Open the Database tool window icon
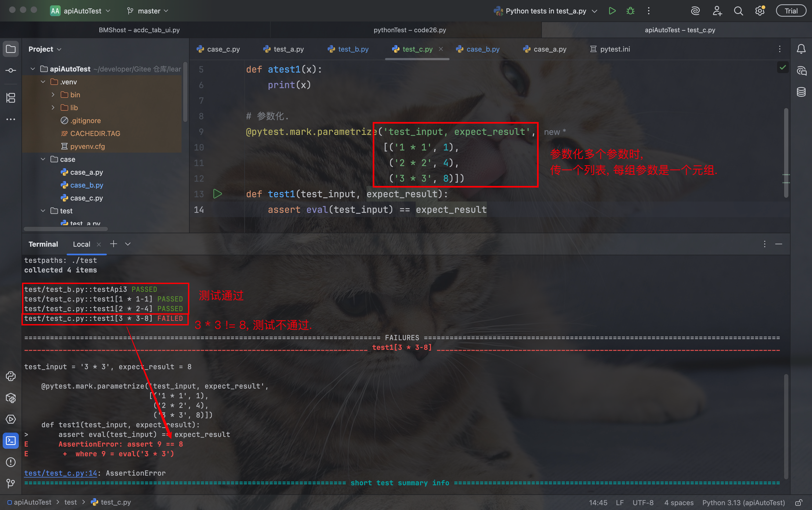The image size is (812, 510). (x=801, y=91)
